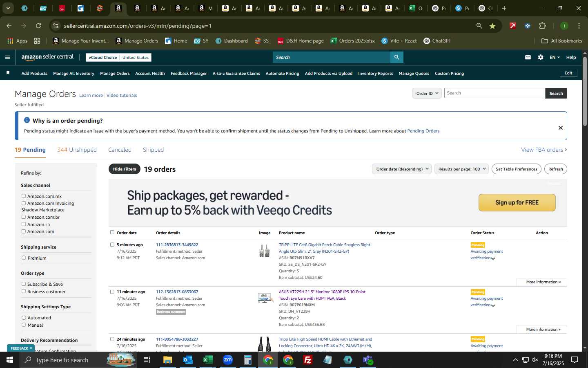Viewport: 588px width, 368px height.
Task: Switch to the Canceled tab
Action: point(120,150)
